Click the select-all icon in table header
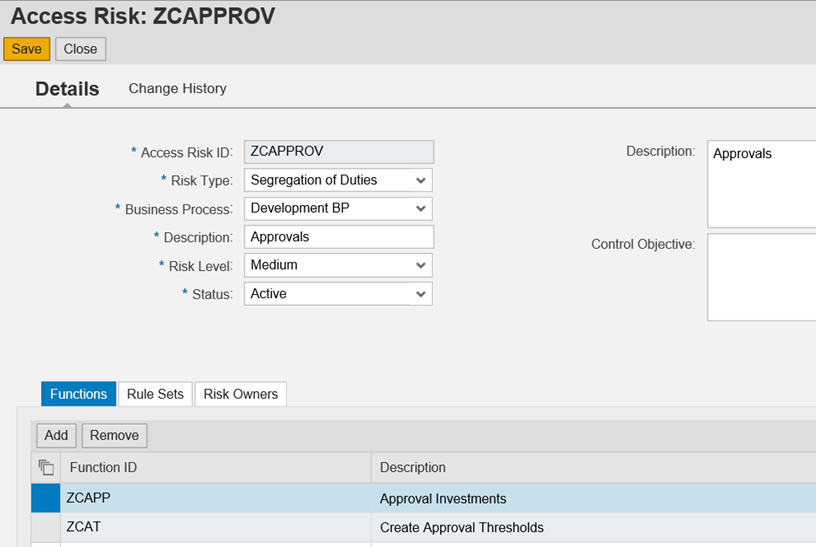Viewport: 816px width, 547px height. 45,467
